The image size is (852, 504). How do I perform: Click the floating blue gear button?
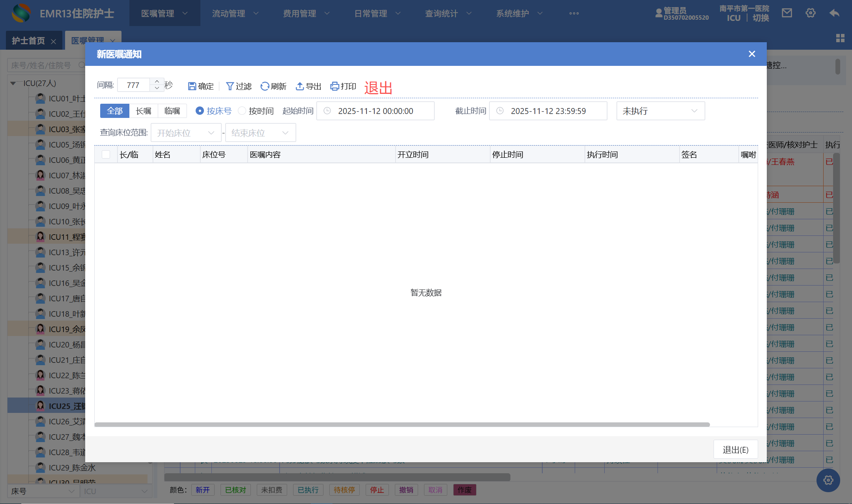[828, 480]
